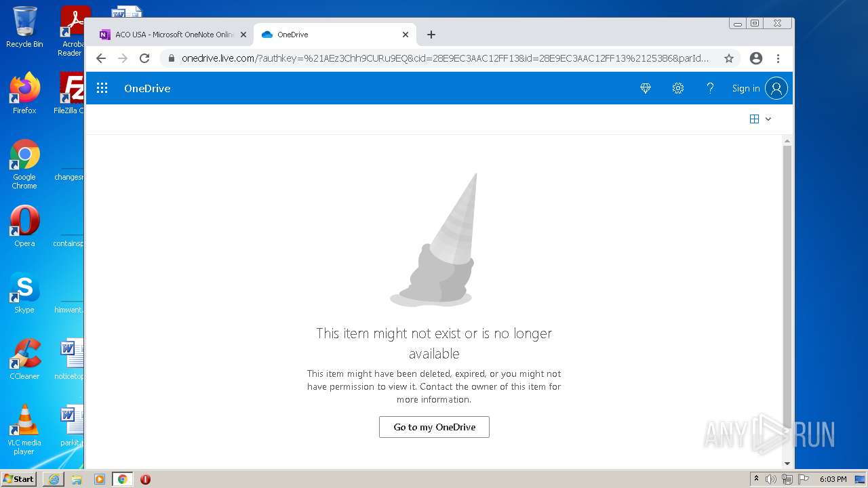
Task: Open OneDrive settings gear
Action: coord(677,88)
